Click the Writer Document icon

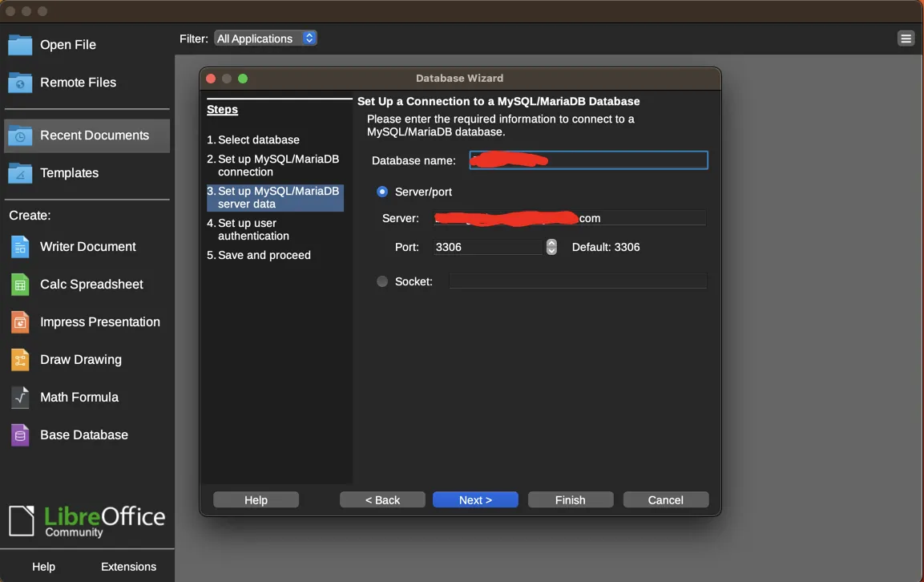click(x=20, y=247)
